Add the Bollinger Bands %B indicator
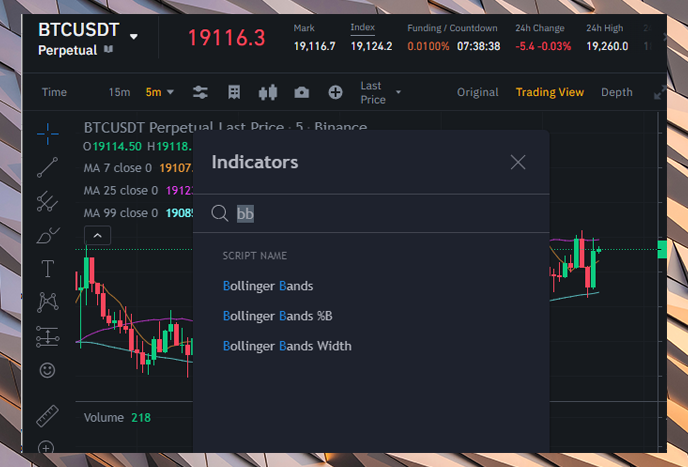The image size is (688, 467). [x=277, y=316]
